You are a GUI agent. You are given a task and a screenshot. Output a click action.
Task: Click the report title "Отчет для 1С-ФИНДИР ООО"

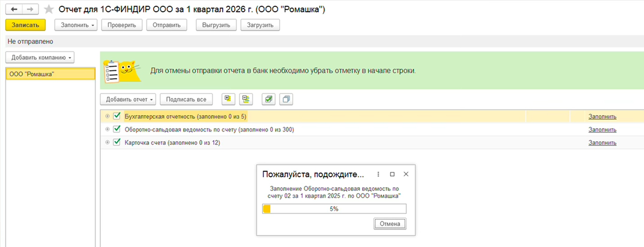click(x=192, y=9)
